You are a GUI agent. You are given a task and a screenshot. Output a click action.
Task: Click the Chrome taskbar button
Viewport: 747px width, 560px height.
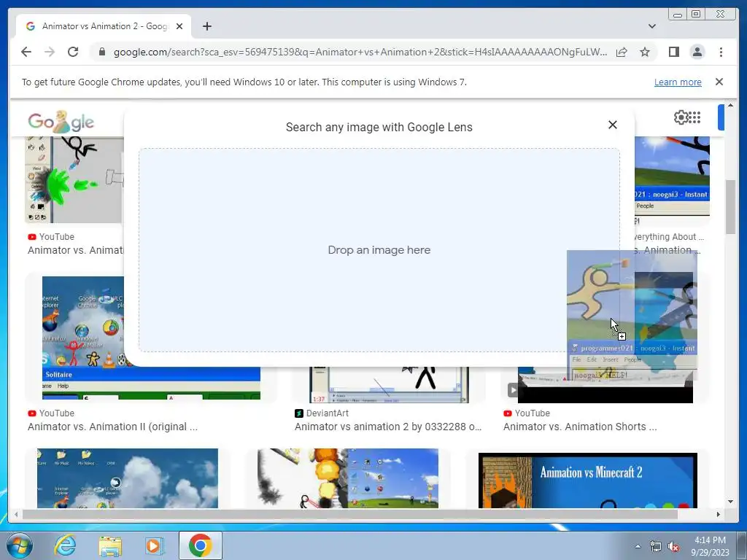(x=200, y=545)
